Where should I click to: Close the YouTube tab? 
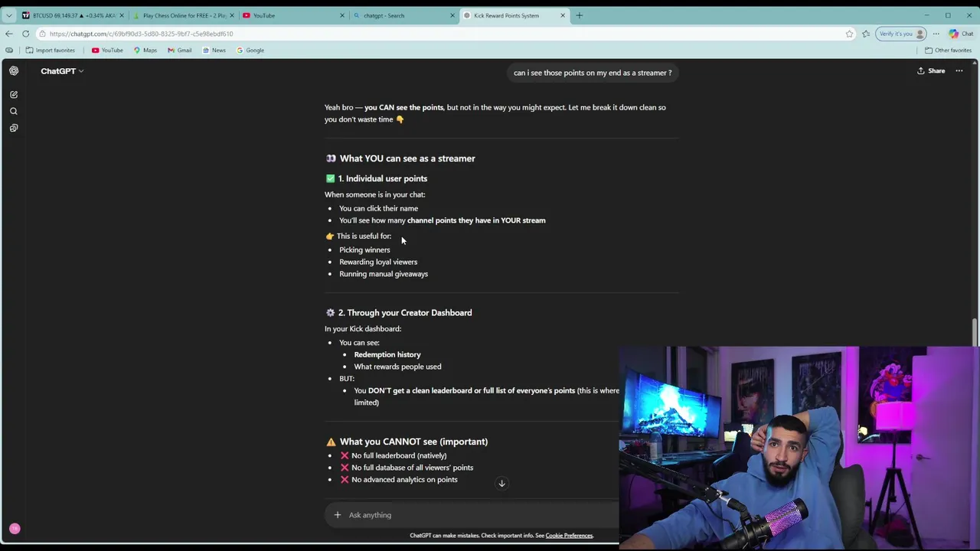341,15
